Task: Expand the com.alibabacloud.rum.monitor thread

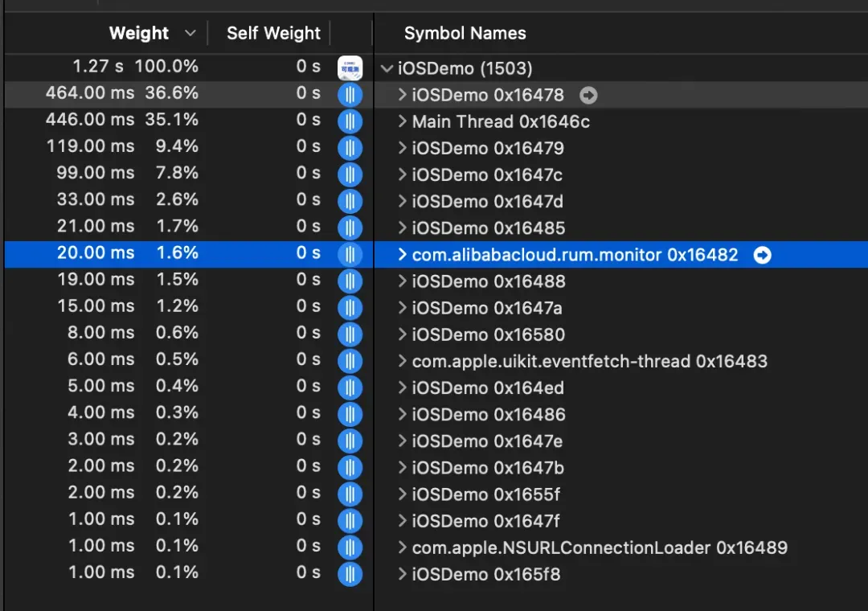Action: point(403,255)
